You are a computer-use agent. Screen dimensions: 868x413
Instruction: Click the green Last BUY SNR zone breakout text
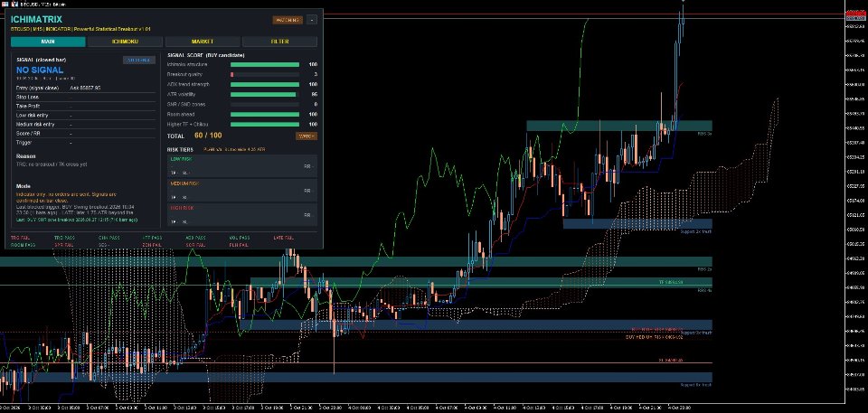[x=77, y=220]
